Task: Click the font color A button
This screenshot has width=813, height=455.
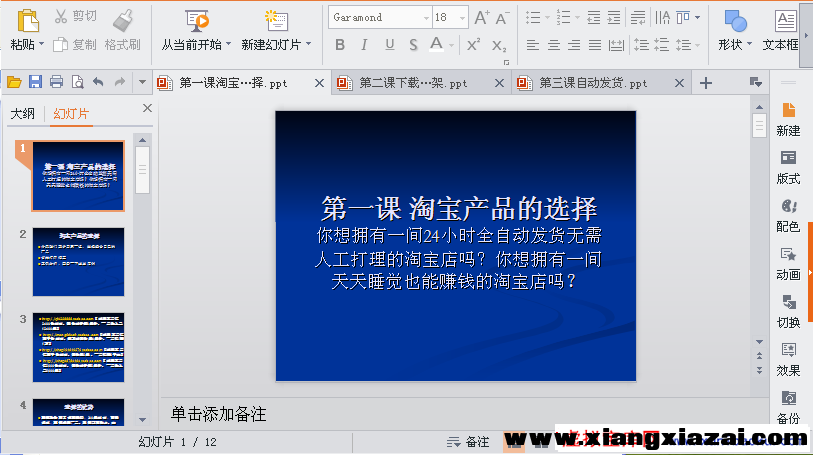Action: point(437,45)
